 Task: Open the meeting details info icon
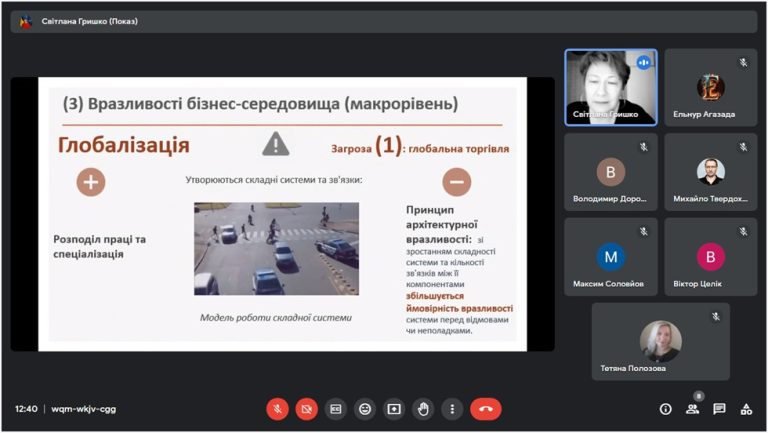(x=666, y=409)
